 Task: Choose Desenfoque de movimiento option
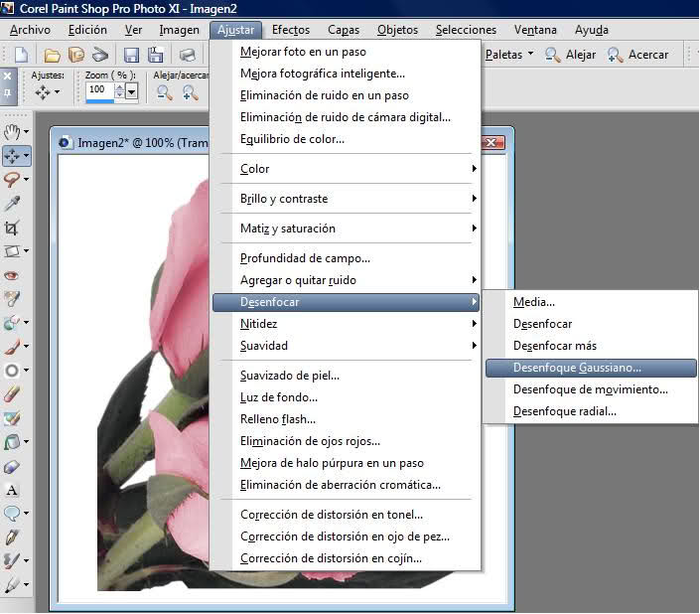pos(591,389)
